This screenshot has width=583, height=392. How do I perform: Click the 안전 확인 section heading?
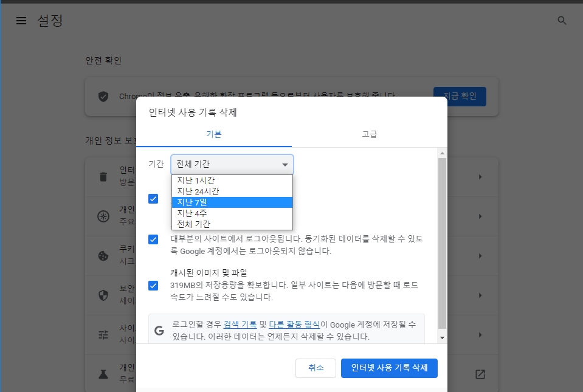coord(103,61)
